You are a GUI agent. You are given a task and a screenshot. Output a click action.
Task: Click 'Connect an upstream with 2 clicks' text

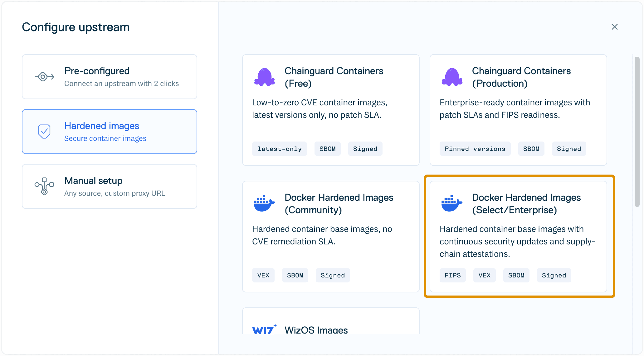pos(122,84)
